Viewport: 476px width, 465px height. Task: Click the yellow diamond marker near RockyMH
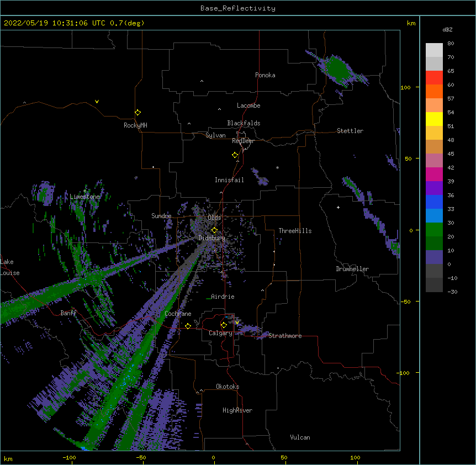tap(137, 113)
